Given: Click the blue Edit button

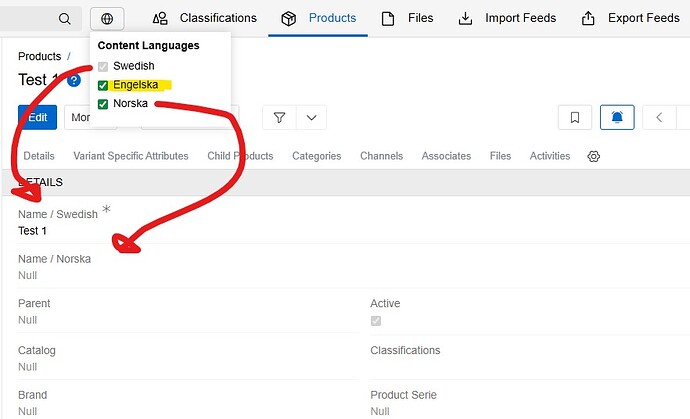Looking at the screenshot, I should [37, 118].
